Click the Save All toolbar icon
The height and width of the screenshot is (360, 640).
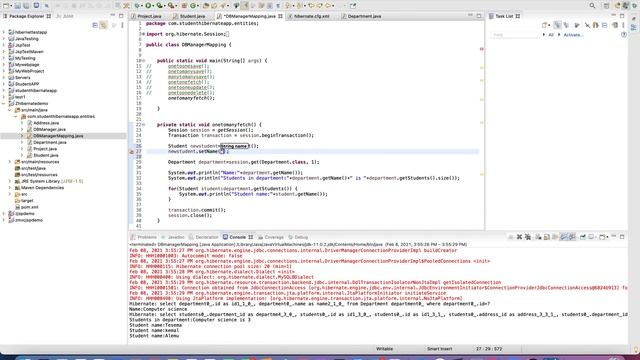coord(26,6)
